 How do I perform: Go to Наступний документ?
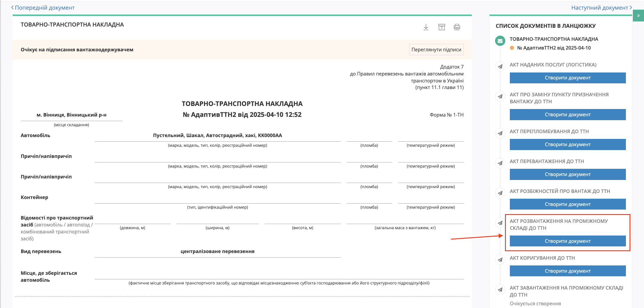[601, 8]
